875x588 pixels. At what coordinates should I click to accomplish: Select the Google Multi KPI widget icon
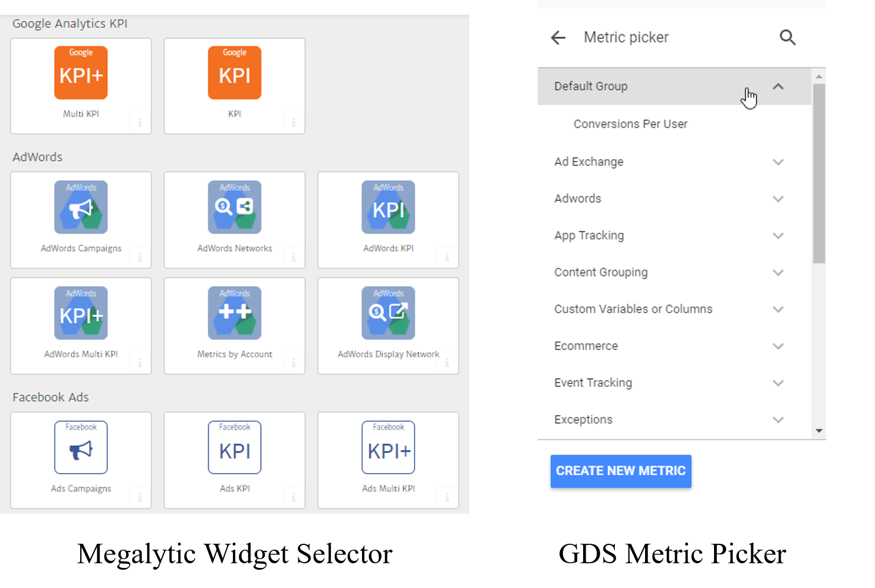click(x=81, y=73)
